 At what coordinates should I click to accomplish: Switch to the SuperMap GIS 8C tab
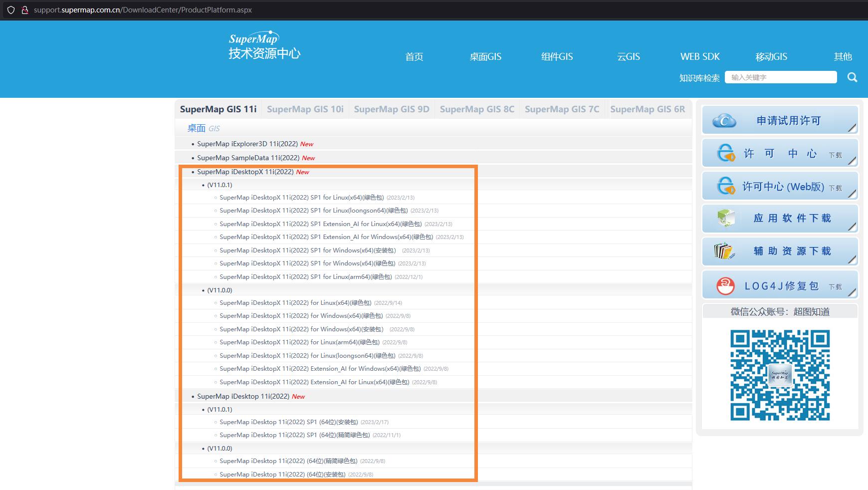[x=477, y=109]
